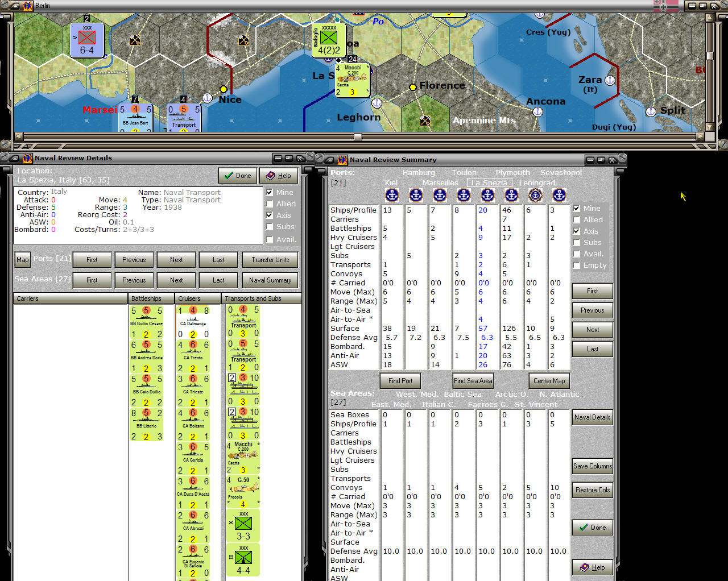Image resolution: width=728 pixels, height=581 pixels.
Task: Open the Transfer Units dialog
Action: [270, 260]
